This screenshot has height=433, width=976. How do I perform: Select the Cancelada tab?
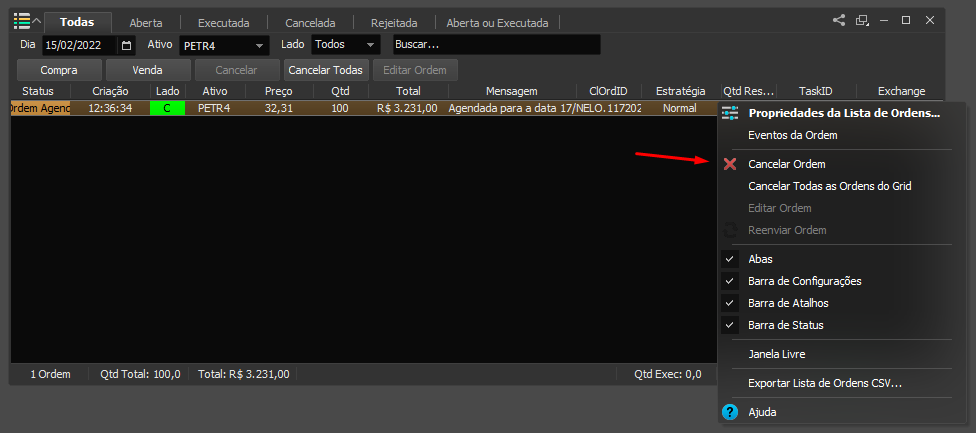click(x=310, y=23)
